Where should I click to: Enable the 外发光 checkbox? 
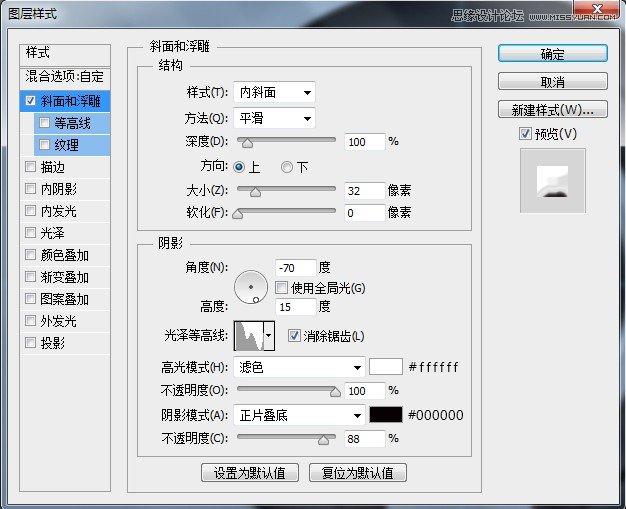30,321
